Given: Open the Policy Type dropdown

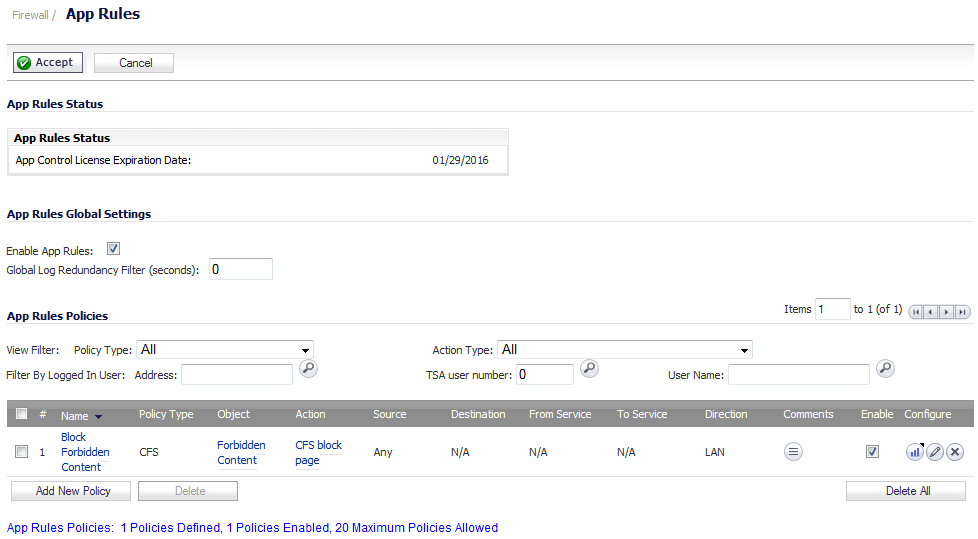Looking at the screenshot, I should pyautogui.click(x=225, y=349).
